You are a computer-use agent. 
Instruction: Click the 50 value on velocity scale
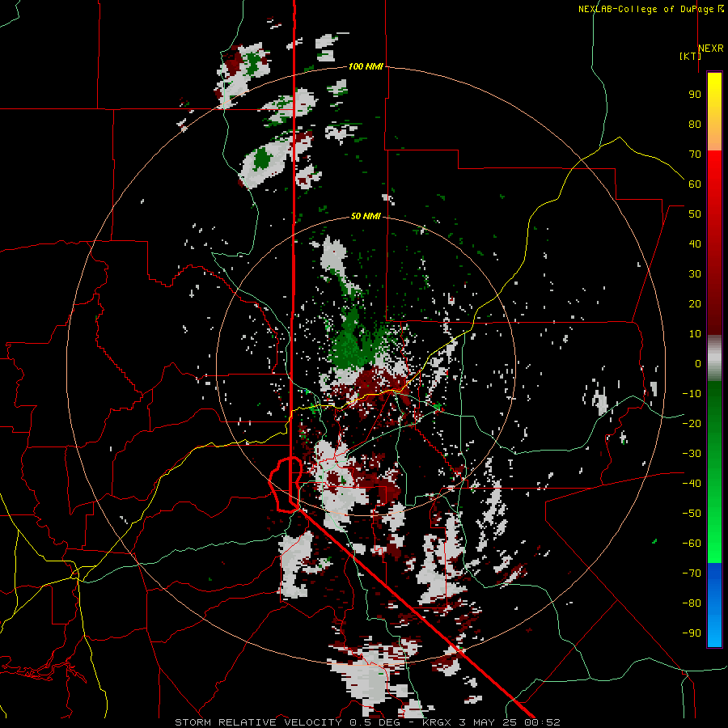pos(695,214)
